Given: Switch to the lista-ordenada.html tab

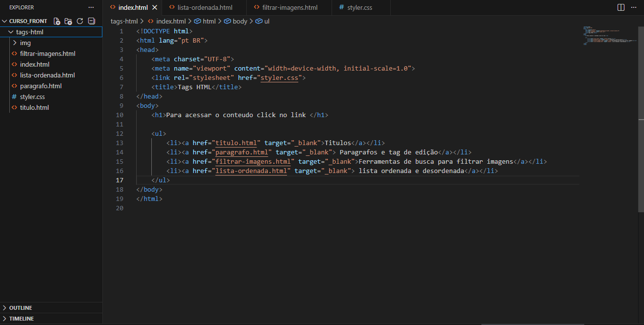Looking at the screenshot, I should (x=205, y=8).
